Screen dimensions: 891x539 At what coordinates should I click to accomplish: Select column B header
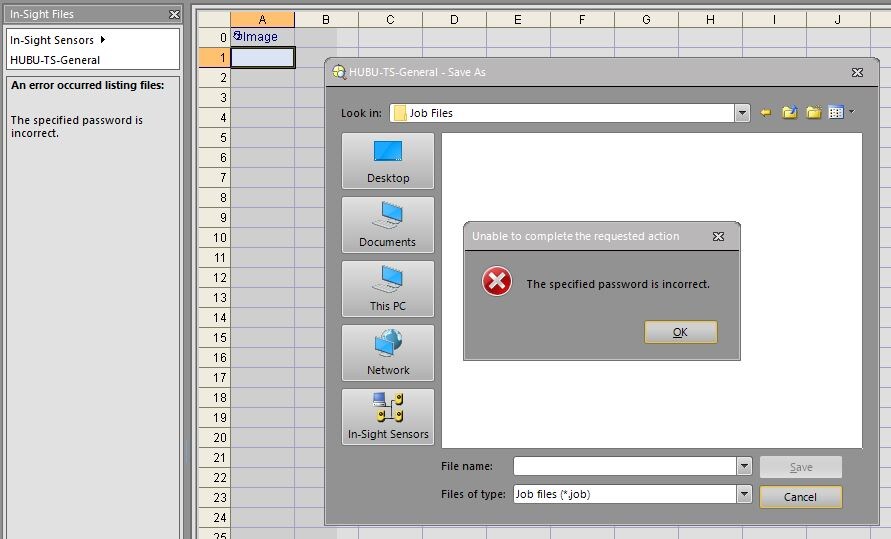pyautogui.click(x=326, y=19)
